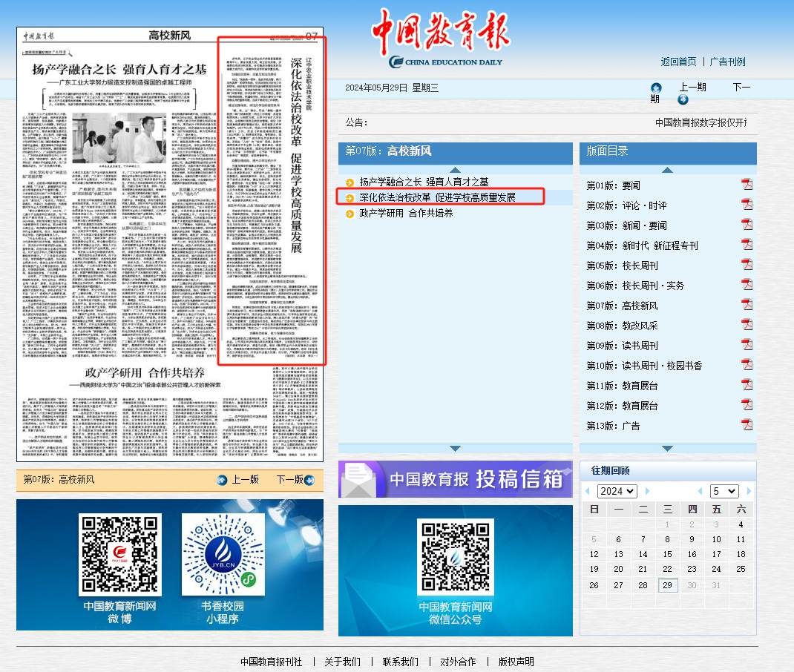The image size is (794, 672).
Task: Open PDF icon for 第08版 教改风采
Action: coord(747,324)
